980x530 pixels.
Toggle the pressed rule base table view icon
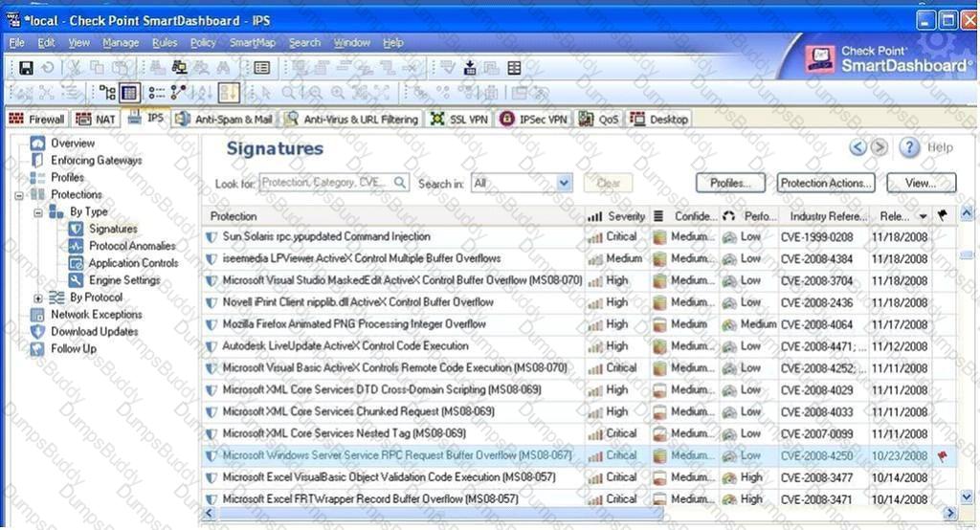[129, 93]
